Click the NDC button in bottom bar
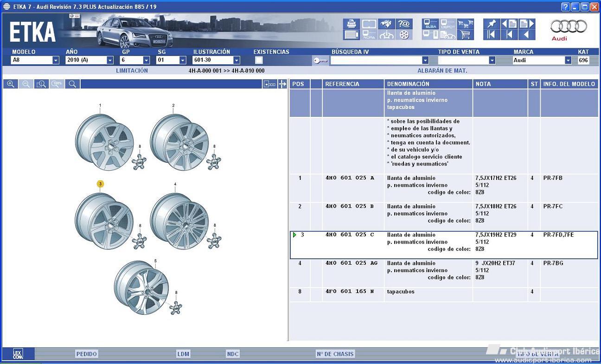The image size is (601, 364). pos(233,354)
